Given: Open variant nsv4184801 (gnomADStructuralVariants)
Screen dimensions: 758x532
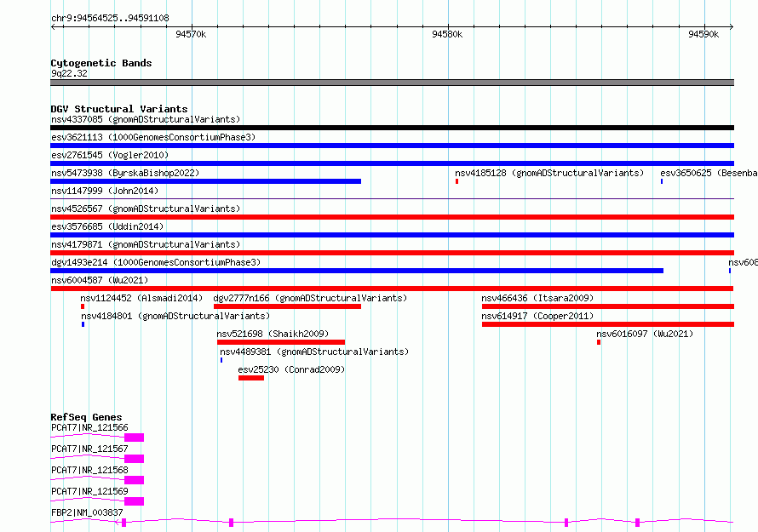Looking at the screenshot, I should [175, 316].
